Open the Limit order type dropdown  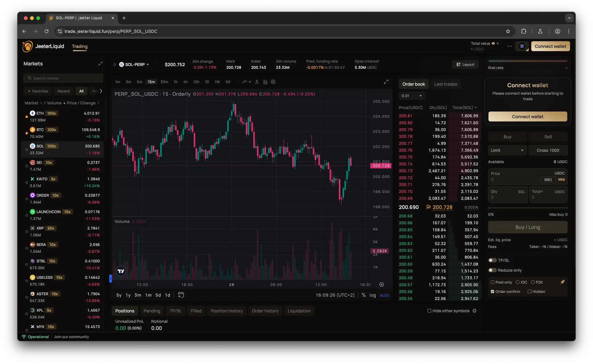click(x=507, y=150)
